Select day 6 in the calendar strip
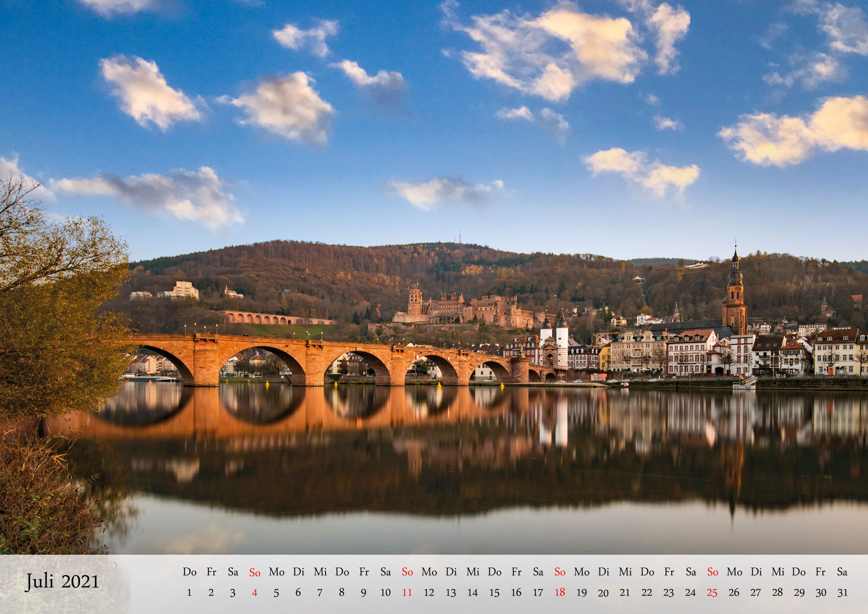 pos(298,592)
